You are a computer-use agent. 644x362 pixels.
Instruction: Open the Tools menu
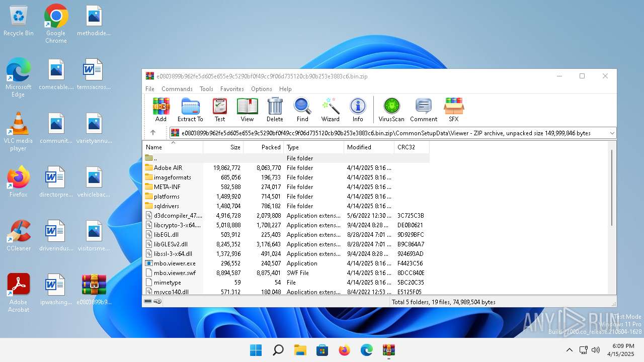[x=206, y=88]
